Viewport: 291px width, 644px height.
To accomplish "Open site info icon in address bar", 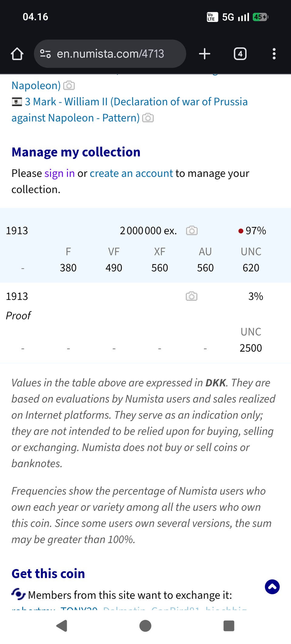I will pyautogui.click(x=45, y=54).
